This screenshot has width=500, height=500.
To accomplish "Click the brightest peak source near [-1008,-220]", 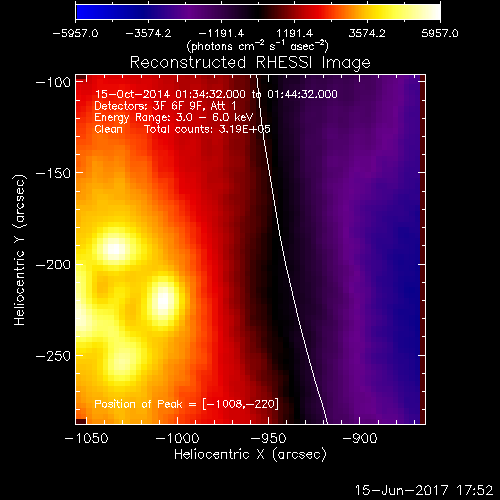I will 163,300.
